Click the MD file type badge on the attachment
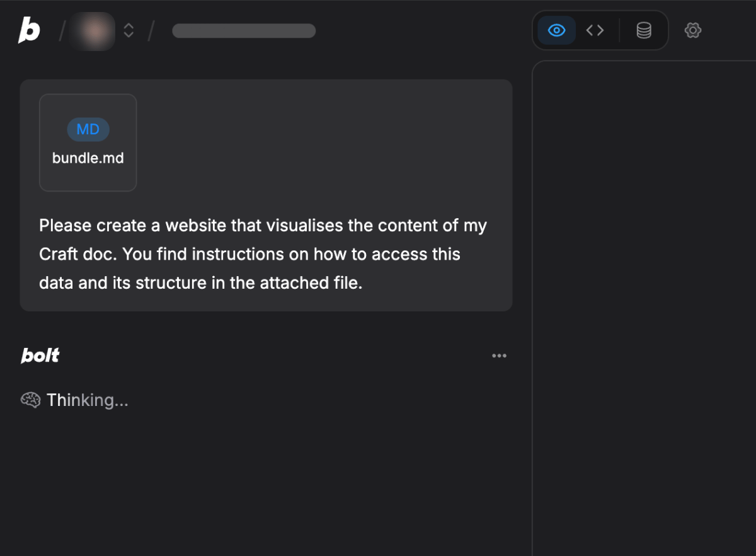Image resolution: width=756 pixels, height=556 pixels. click(x=88, y=129)
